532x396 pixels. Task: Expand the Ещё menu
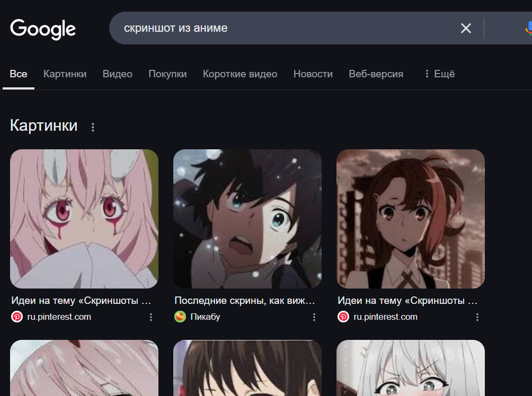(x=440, y=74)
